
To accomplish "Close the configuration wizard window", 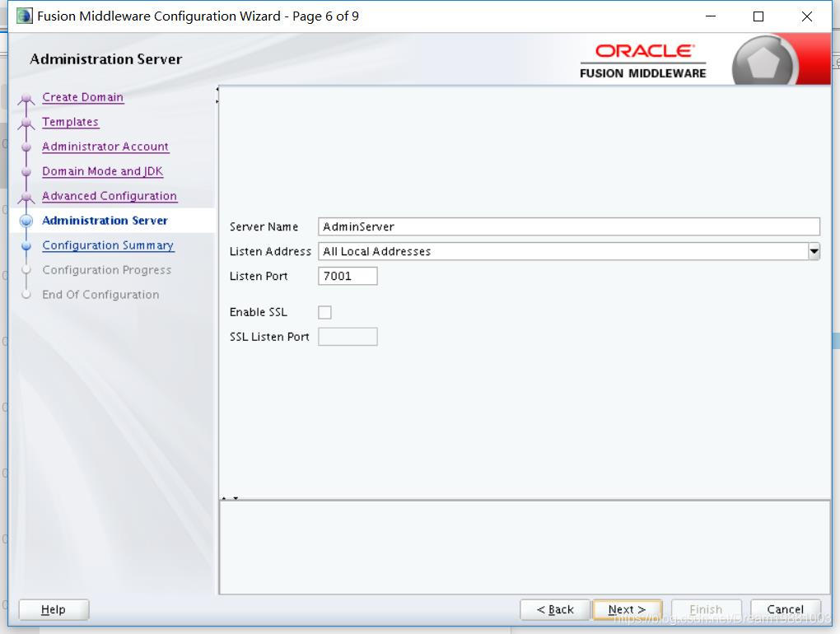I will tap(807, 16).
